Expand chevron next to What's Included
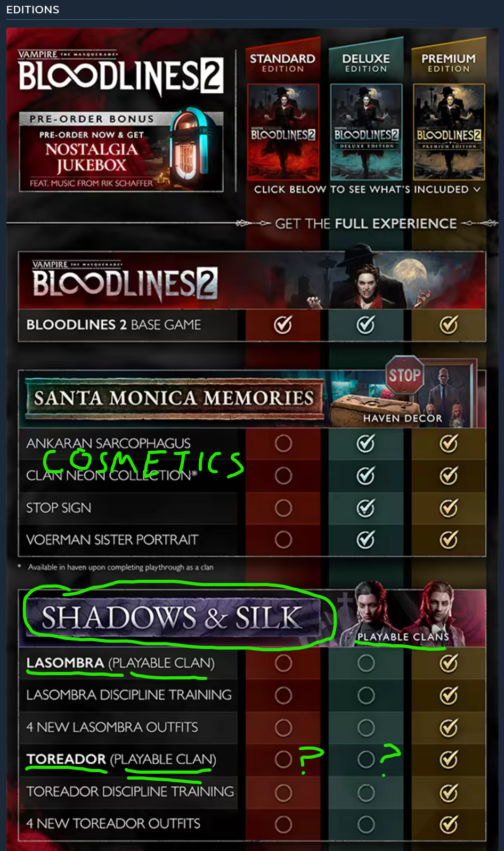This screenshot has height=851, width=504. (x=477, y=189)
